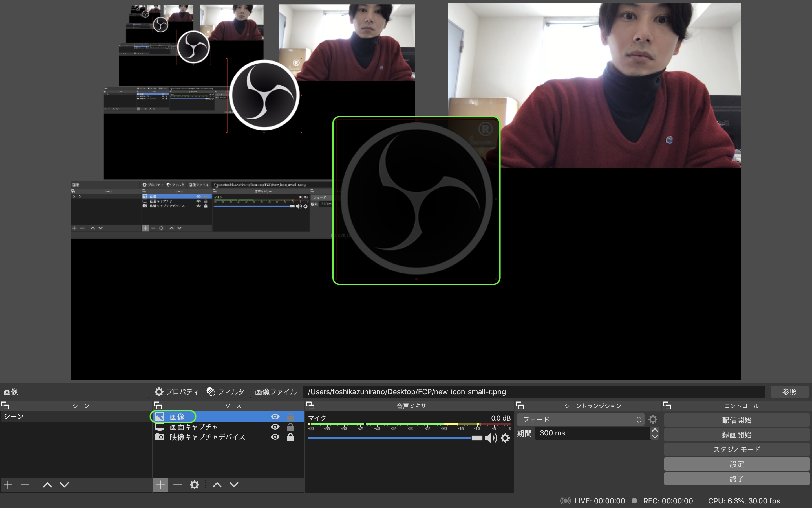Enable スタジオモード
This screenshot has height=508, width=812.
[737, 449]
